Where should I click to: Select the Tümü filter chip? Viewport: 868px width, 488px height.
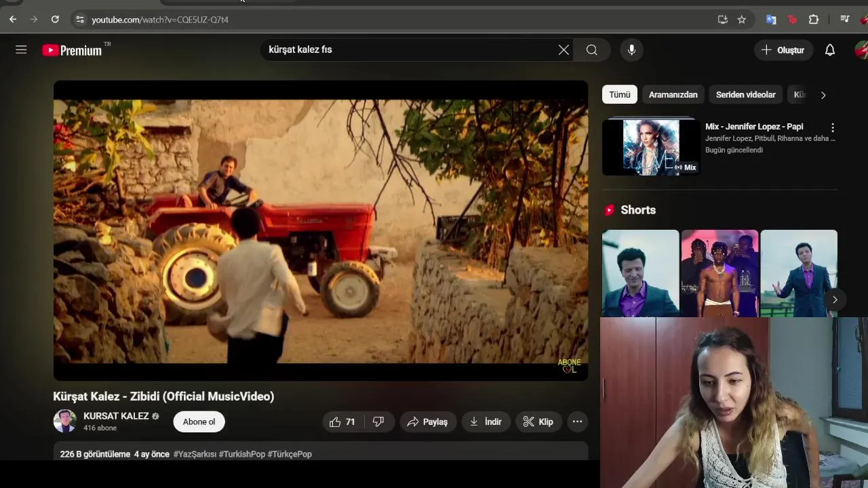(x=619, y=95)
